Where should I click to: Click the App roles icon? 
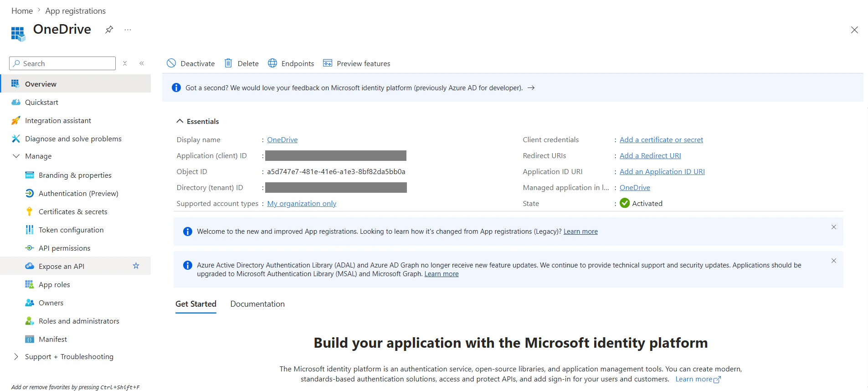30,284
